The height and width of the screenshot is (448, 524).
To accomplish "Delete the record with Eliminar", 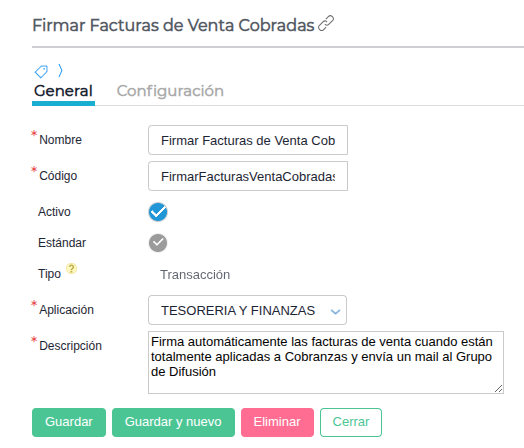I will 277,422.
